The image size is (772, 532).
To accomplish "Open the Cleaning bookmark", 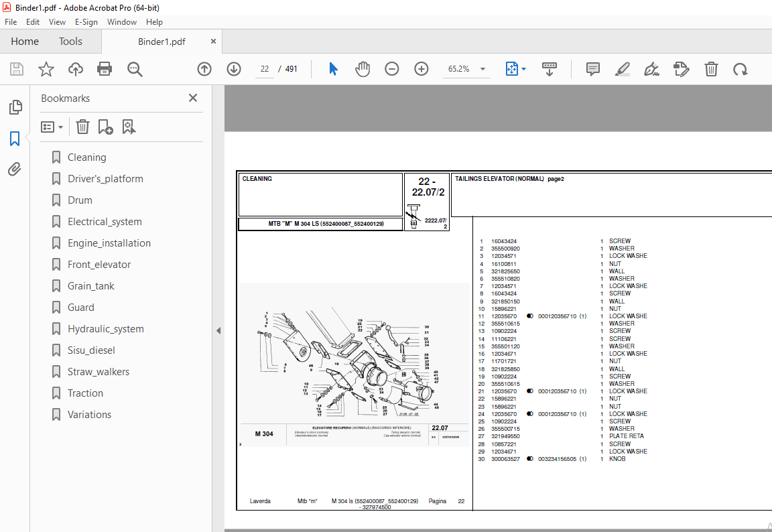I will point(86,157).
